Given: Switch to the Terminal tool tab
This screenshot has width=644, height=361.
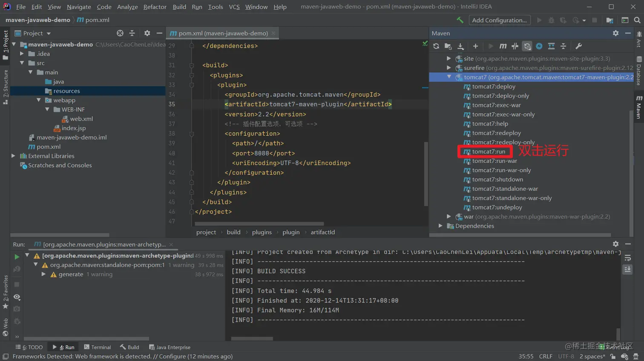Looking at the screenshot, I should coord(98,347).
